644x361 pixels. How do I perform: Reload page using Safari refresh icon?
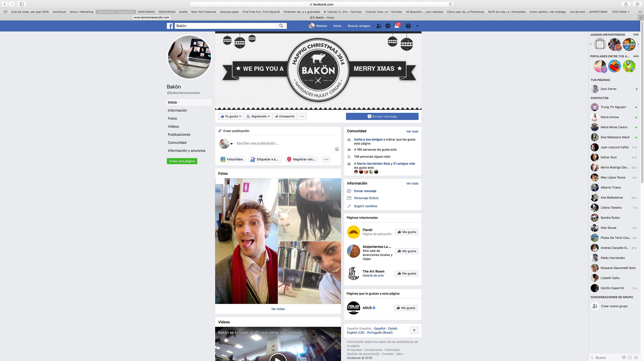(450, 4)
